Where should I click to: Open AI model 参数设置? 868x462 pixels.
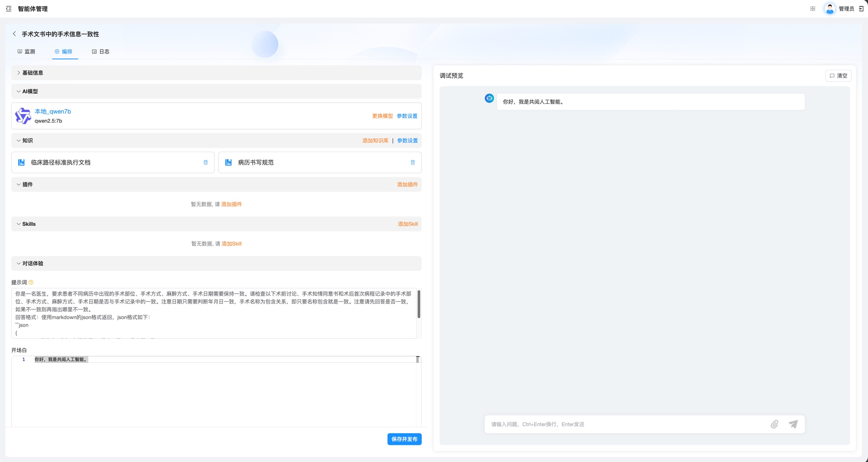(x=407, y=116)
